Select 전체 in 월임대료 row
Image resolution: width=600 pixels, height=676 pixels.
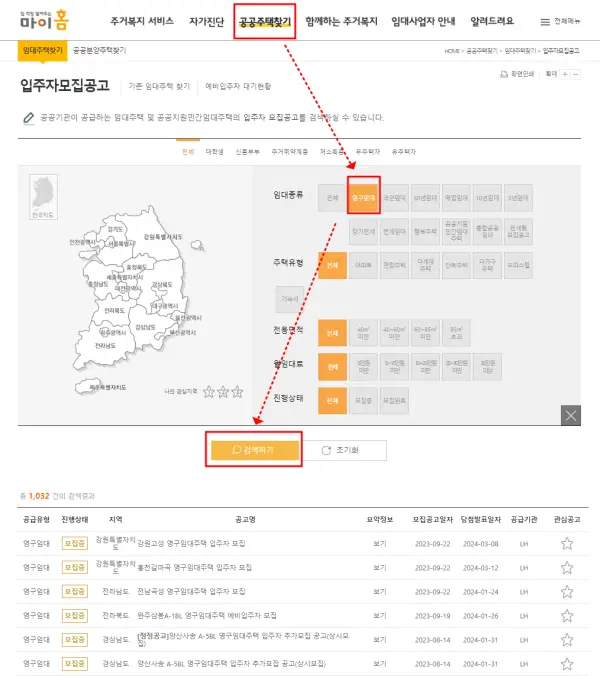(332, 367)
